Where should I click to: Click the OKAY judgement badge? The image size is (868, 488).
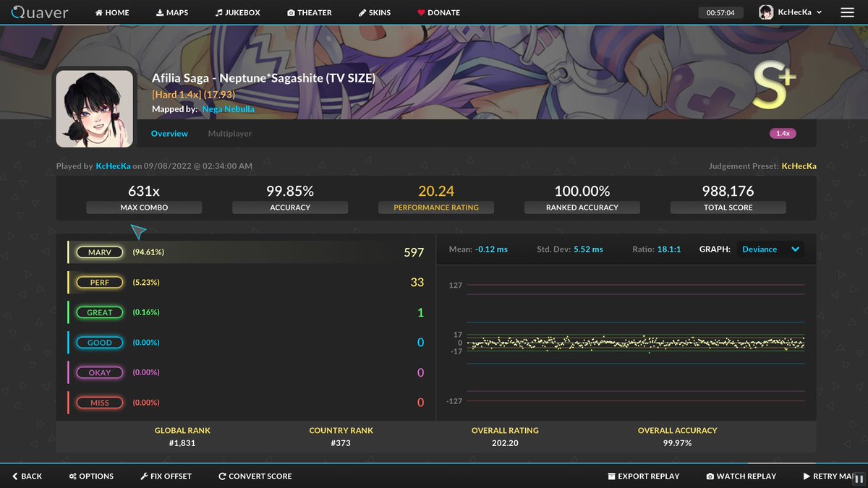(x=100, y=372)
